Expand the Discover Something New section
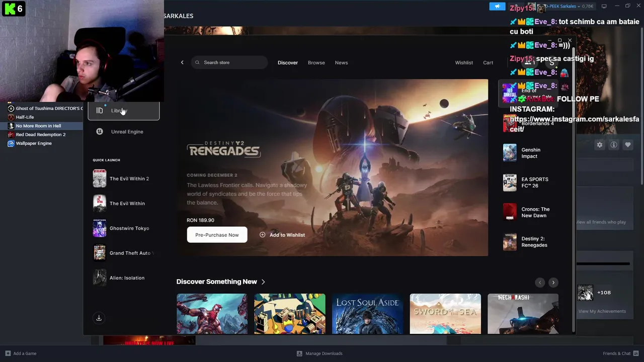Viewport: 644px width, 362px height. coord(221,282)
